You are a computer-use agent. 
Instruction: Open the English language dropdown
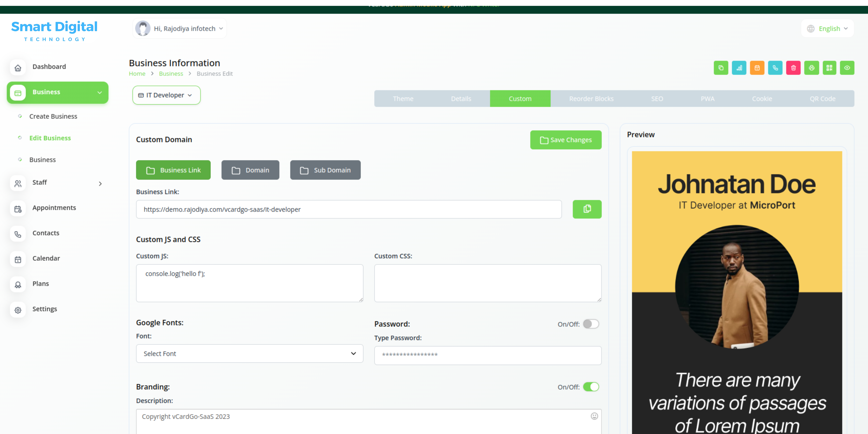[828, 29]
